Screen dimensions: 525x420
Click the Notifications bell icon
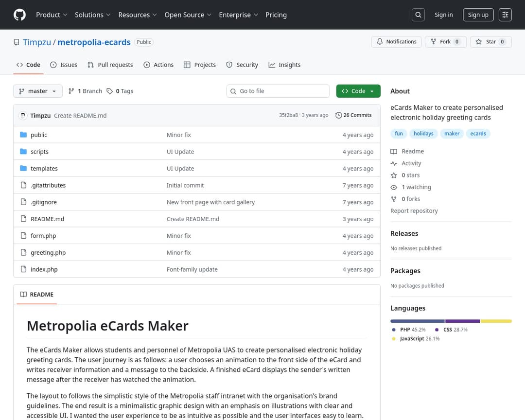pyautogui.click(x=380, y=42)
